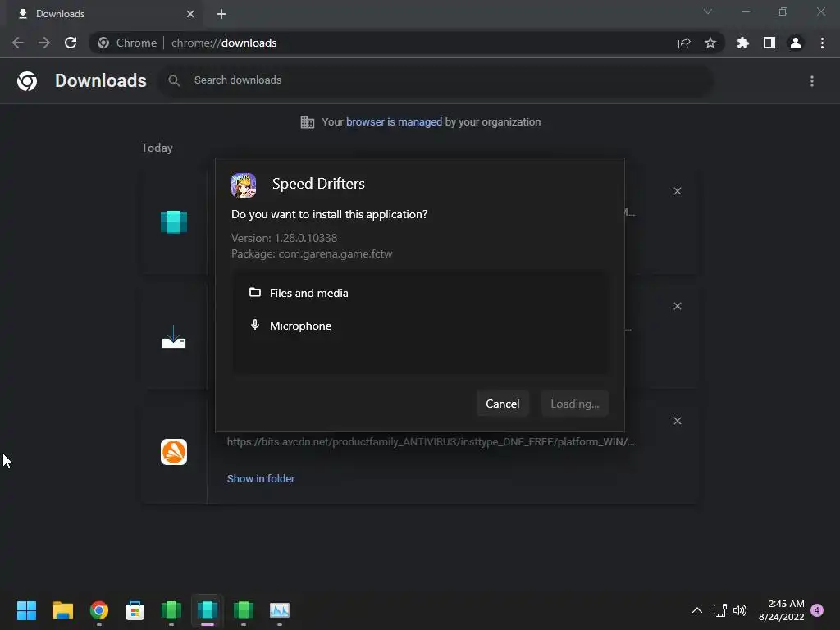Click the Version: 1.28.0.10338 text
Image resolution: width=840 pixels, height=630 pixels.
click(x=284, y=238)
